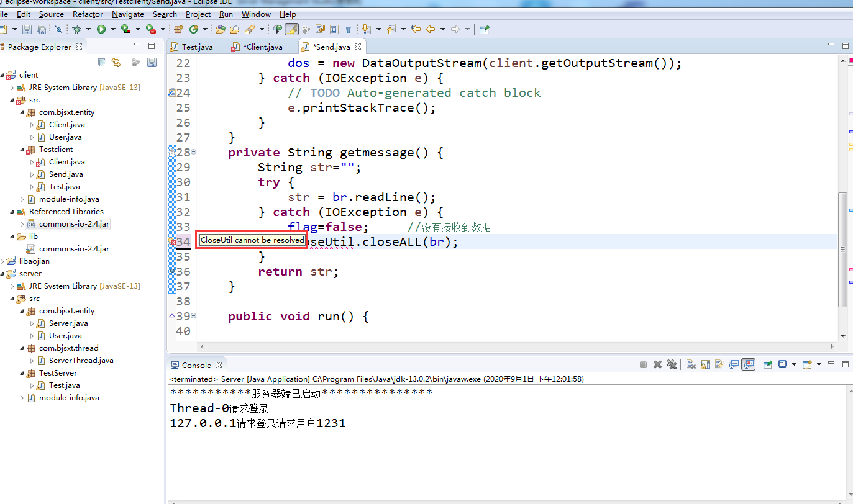Open the Run launch dropdown arrow

tap(113, 29)
